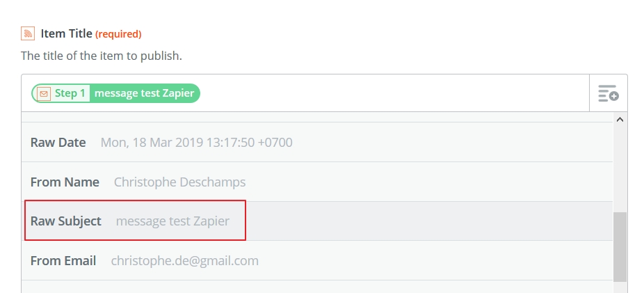The image size is (644, 293).
Task: Click the "Item Title" heading text
Action: click(66, 33)
